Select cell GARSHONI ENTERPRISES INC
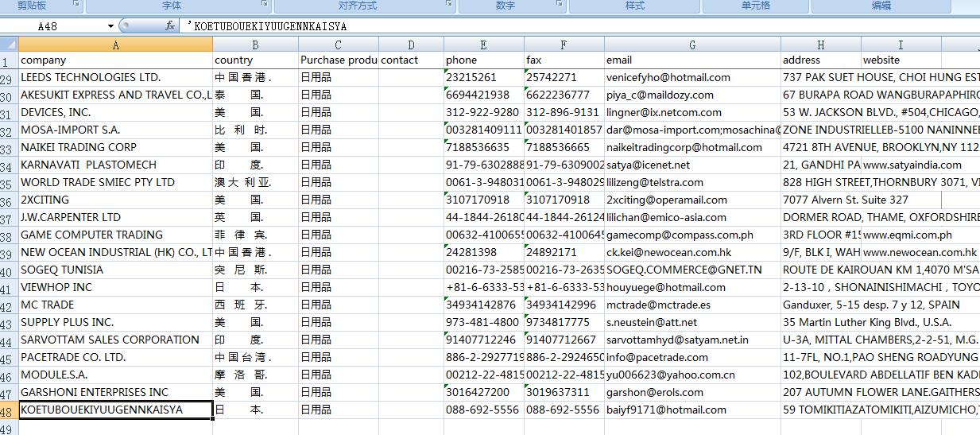 tap(116, 393)
